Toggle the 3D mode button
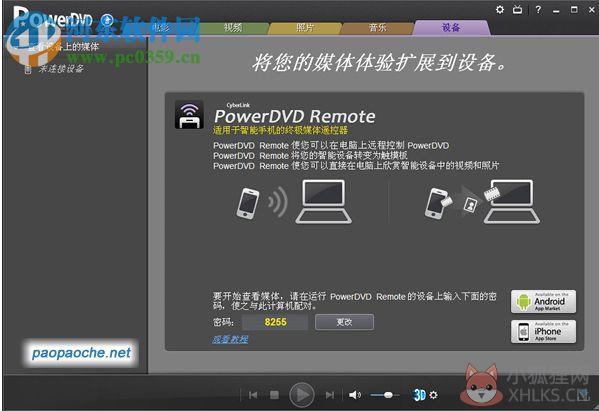Image resolution: width=599 pixels, height=411 pixels. pos(419,395)
